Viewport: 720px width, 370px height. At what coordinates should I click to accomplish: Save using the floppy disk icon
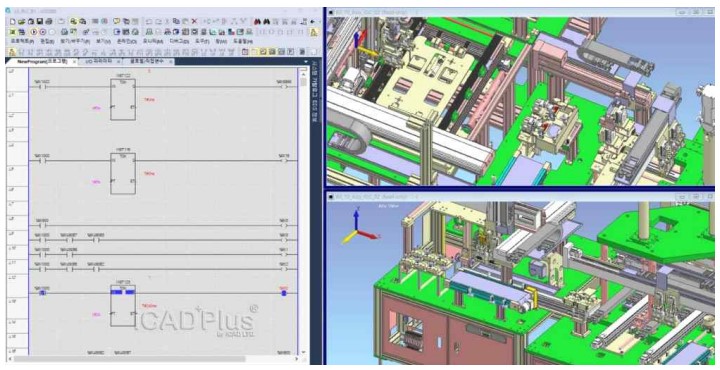click(40, 21)
